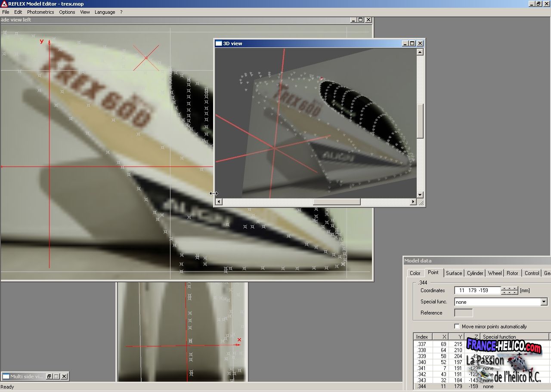Click the REFLEX app icon in title bar
The height and width of the screenshot is (392, 551).
tap(4, 4)
